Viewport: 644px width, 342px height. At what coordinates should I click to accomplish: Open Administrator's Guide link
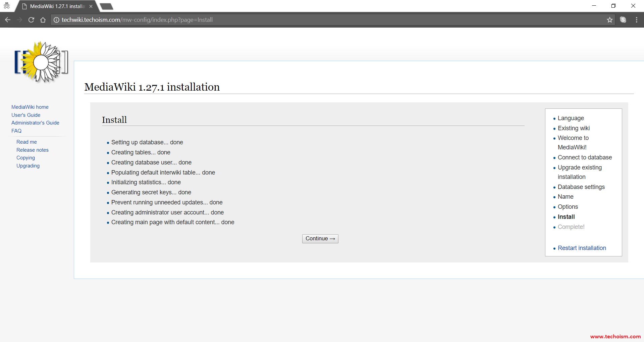pyautogui.click(x=35, y=123)
